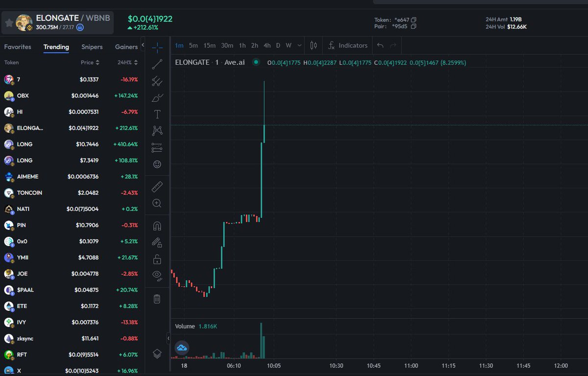This screenshot has width=588, height=376.
Task: Copy the token address *e647
Action: coord(414,20)
